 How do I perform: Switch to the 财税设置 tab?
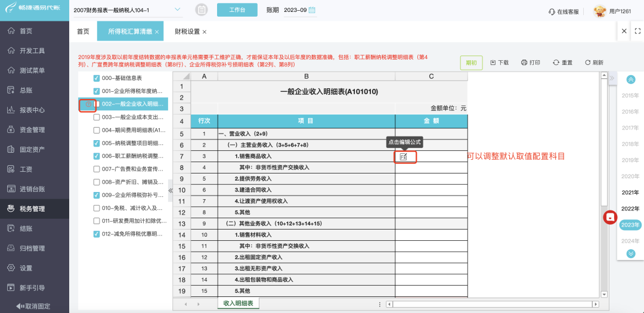[187, 32]
